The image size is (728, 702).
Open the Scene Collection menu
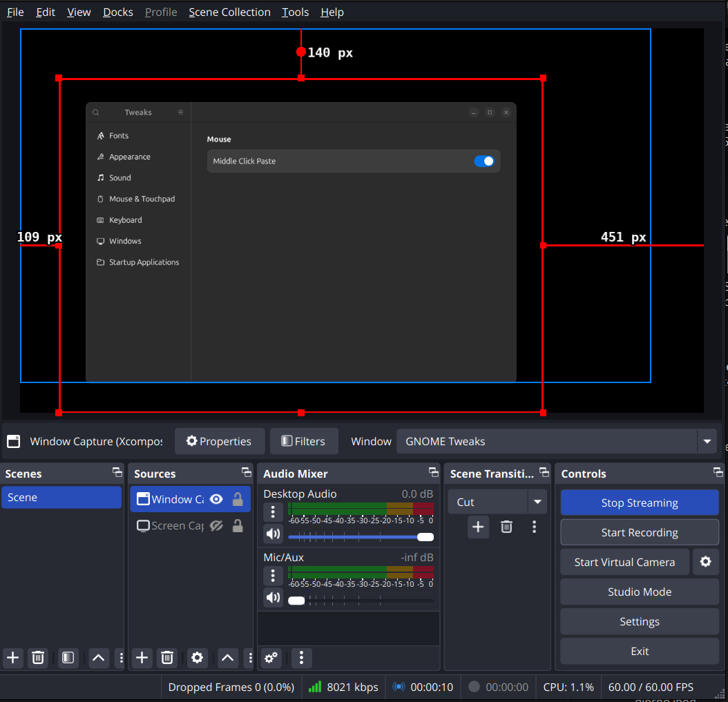(229, 12)
